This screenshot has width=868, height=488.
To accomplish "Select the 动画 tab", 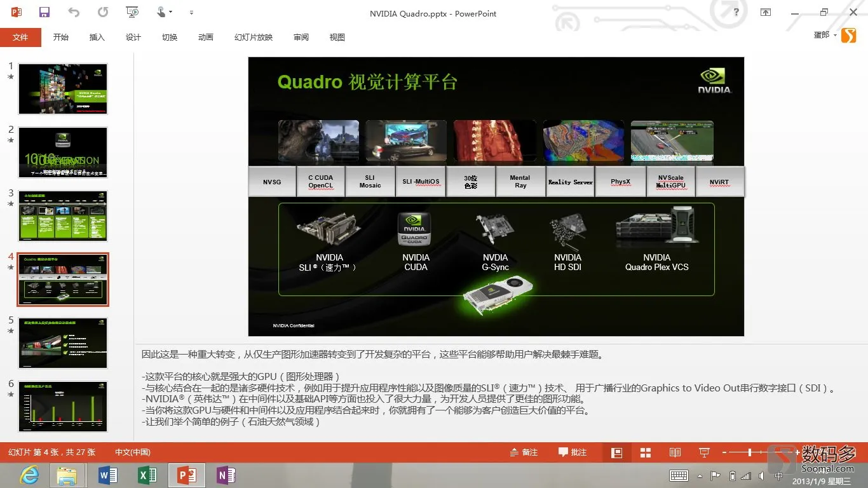I will (x=206, y=37).
